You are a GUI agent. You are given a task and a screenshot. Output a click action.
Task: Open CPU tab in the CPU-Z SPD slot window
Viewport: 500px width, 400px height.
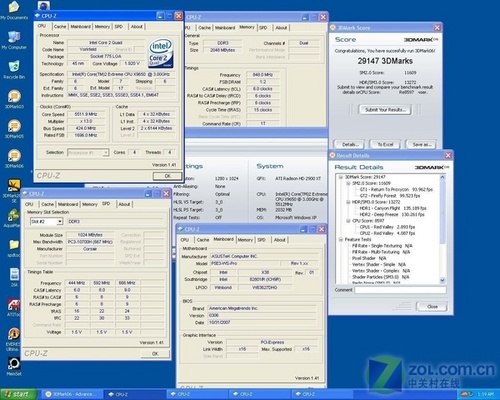pos(29,204)
